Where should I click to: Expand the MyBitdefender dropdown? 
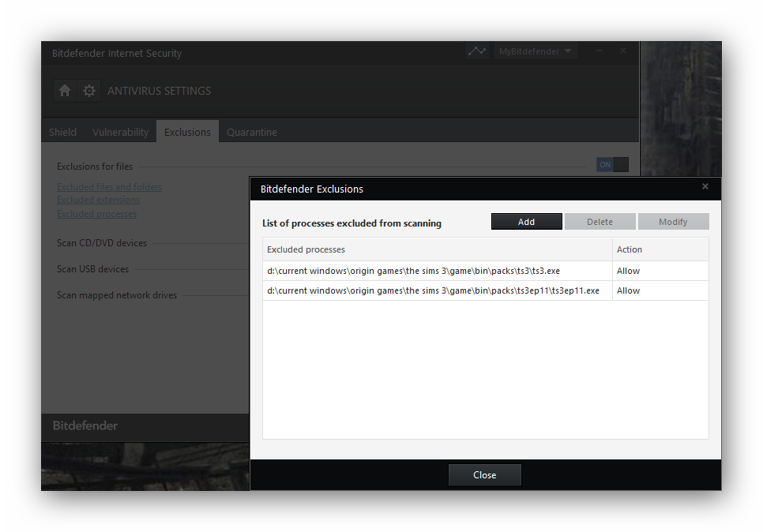click(536, 51)
